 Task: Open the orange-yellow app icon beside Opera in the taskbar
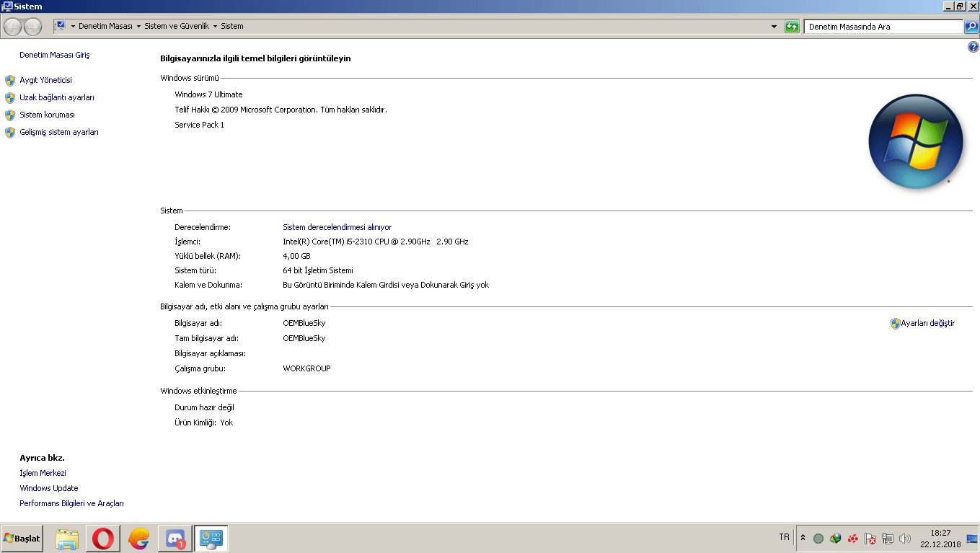(x=138, y=539)
